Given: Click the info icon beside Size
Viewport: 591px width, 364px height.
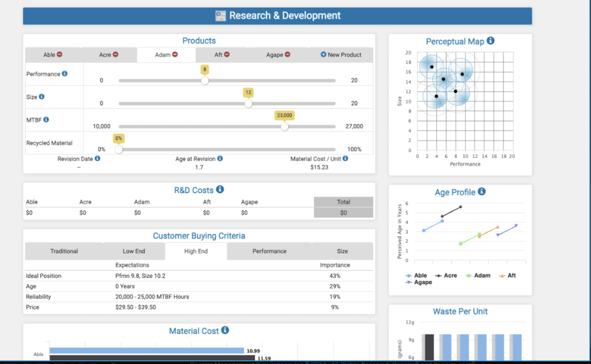Looking at the screenshot, I should tap(41, 96).
